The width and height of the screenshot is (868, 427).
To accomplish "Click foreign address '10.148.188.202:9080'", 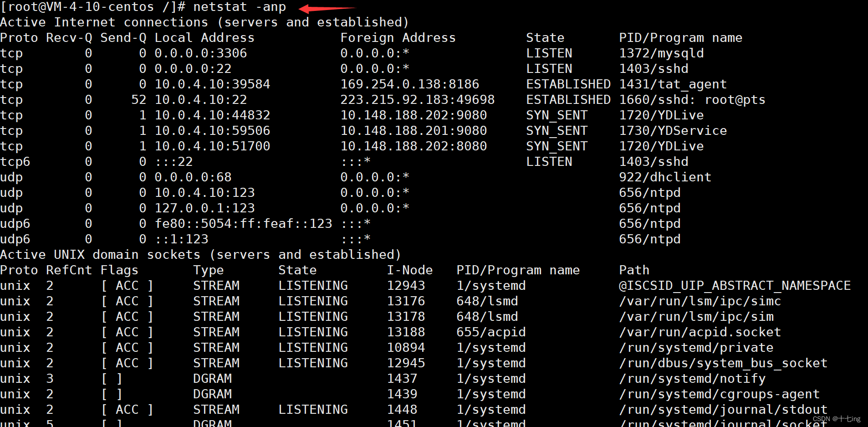I will [x=414, y=115].
